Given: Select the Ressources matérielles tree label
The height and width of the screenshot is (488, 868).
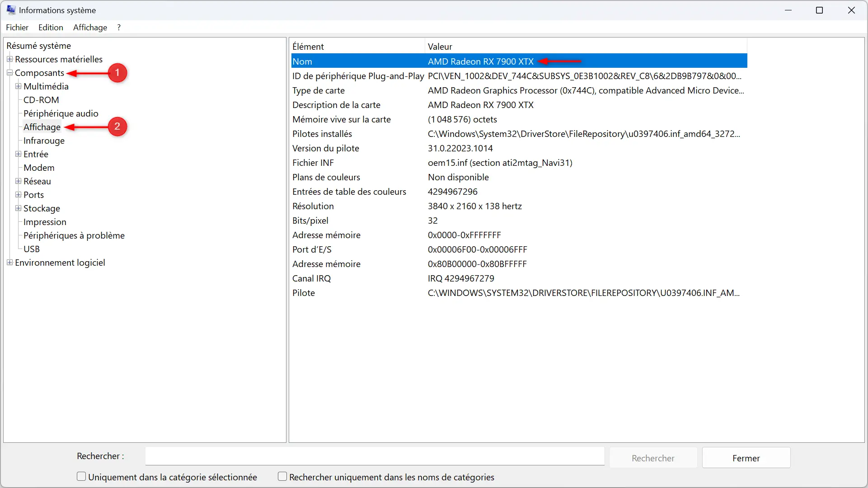Looking at the screenshot, I should point(59,59).
